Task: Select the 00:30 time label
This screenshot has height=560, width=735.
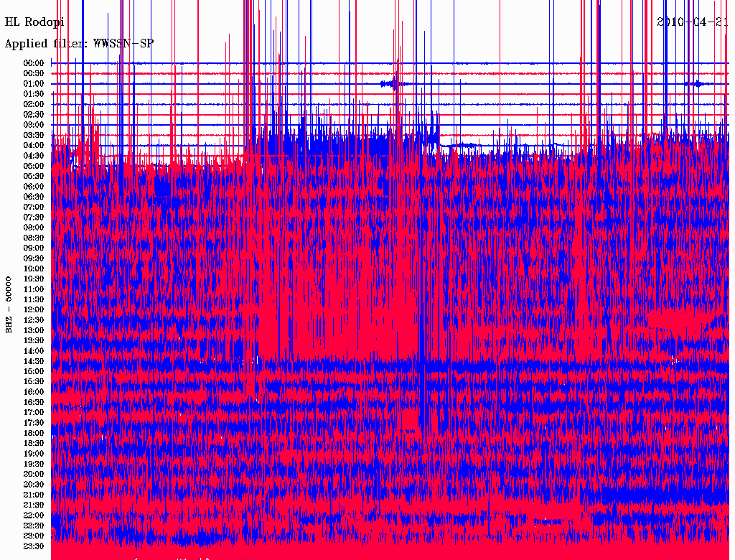Action: point(34,73)
